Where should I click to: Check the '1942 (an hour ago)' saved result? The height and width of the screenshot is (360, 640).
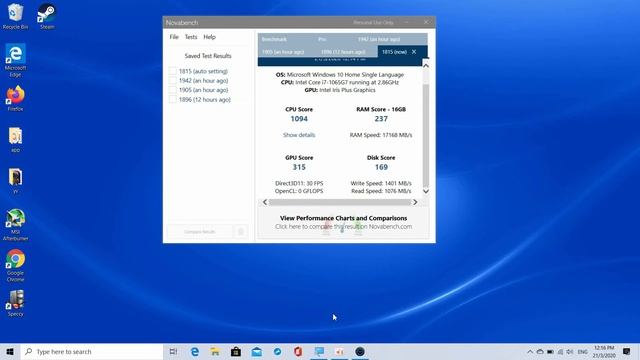(x=173, y=80)
